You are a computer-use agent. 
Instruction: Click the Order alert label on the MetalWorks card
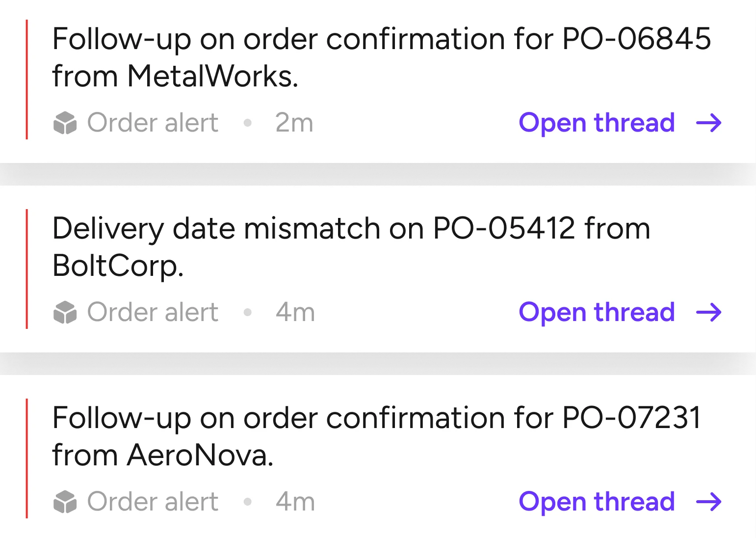pos(153,123)
